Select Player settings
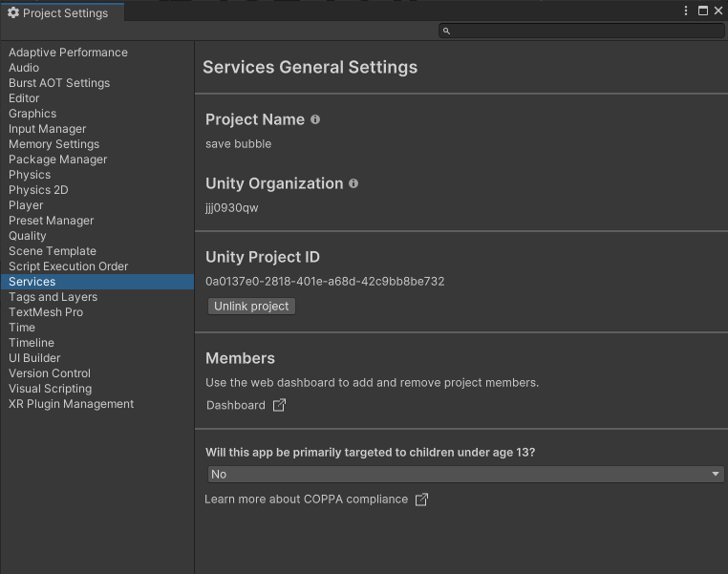Image resolution: width=728 pixels, height=574 pixels. point(26,205)
